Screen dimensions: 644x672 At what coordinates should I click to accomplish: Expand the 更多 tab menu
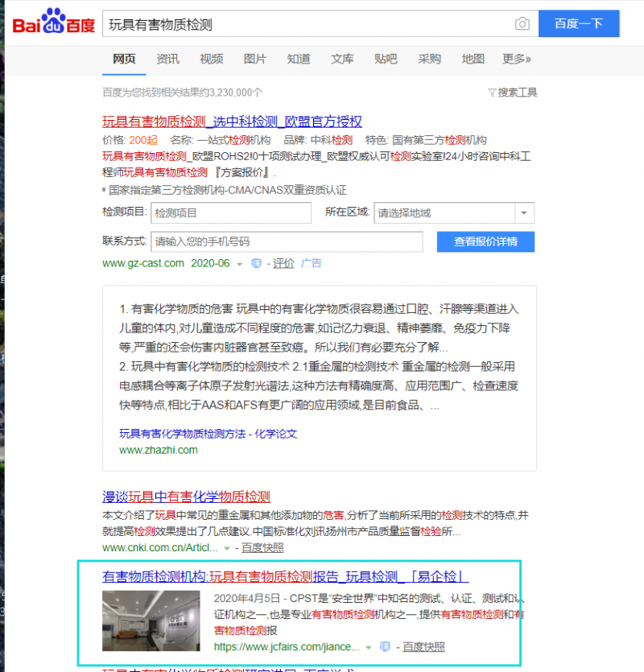click(x=516, y=59)
